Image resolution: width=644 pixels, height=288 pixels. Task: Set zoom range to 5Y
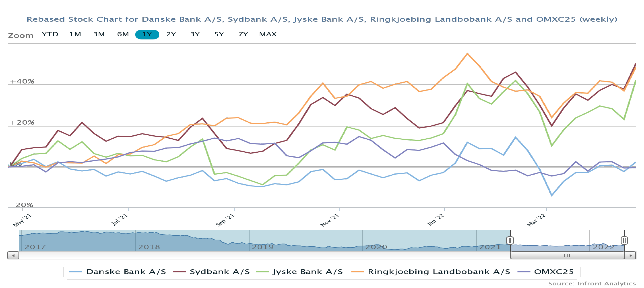(x=219, y=34)
